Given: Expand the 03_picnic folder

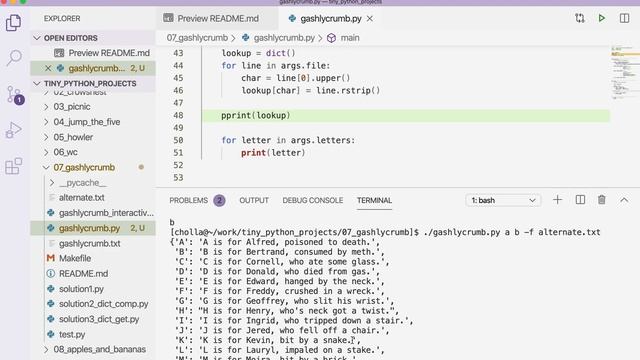Looking at the screenshot, I should pyautogui.click(x=46, y=107).
